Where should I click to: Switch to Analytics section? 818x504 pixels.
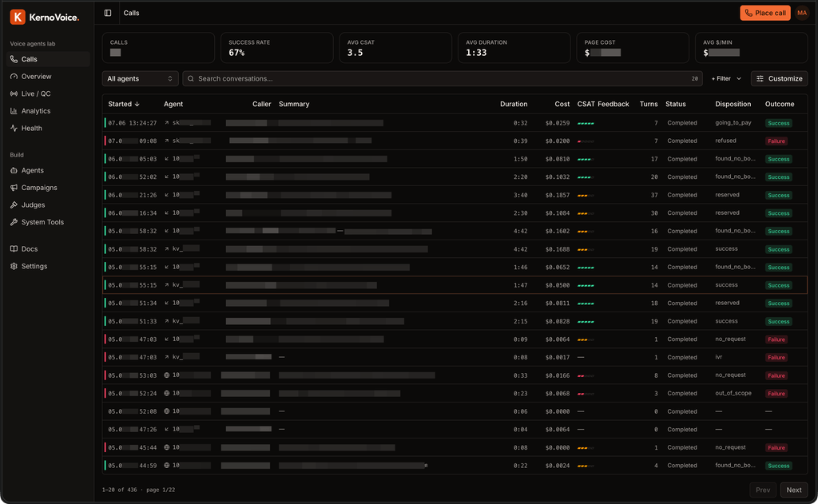point(48,110)
